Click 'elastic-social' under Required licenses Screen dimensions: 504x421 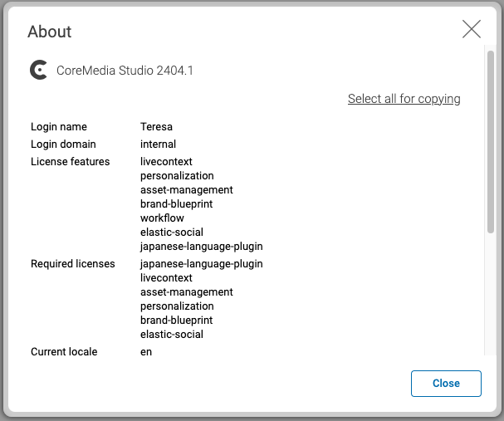pos(171,335)
